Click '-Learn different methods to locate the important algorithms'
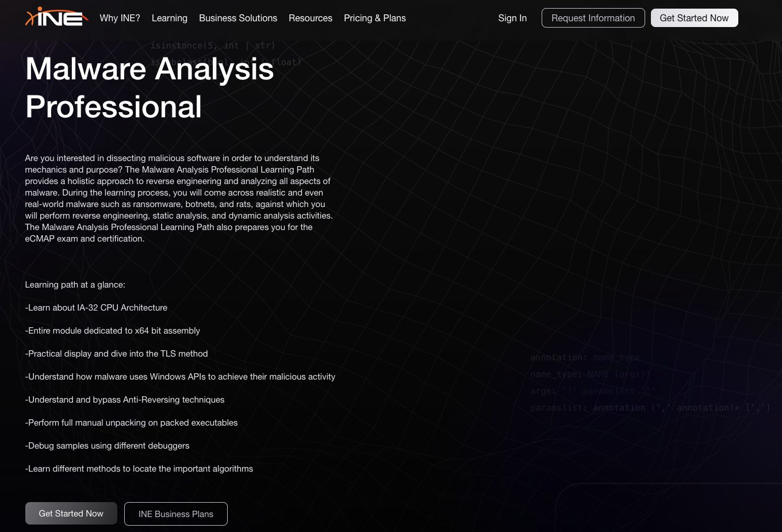This screenshot has height=532, width=782. click(139, 469)
